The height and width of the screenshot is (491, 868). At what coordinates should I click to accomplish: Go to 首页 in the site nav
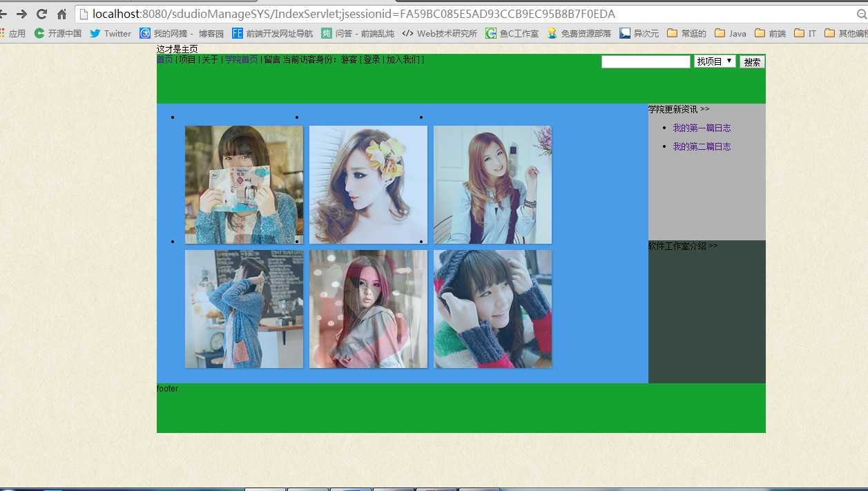tap(165, 59)
